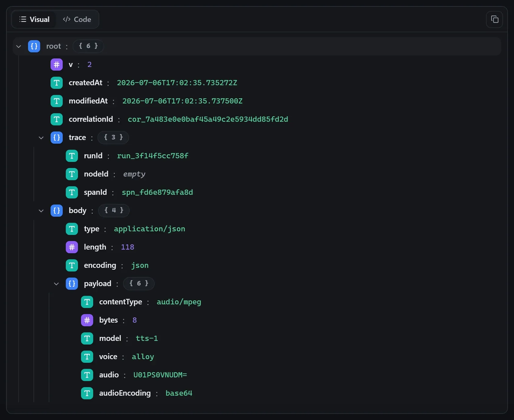This screenshot has width=514, height=420.
Task: Click the text type icon for nodeId
Action: tap(72, 174)
